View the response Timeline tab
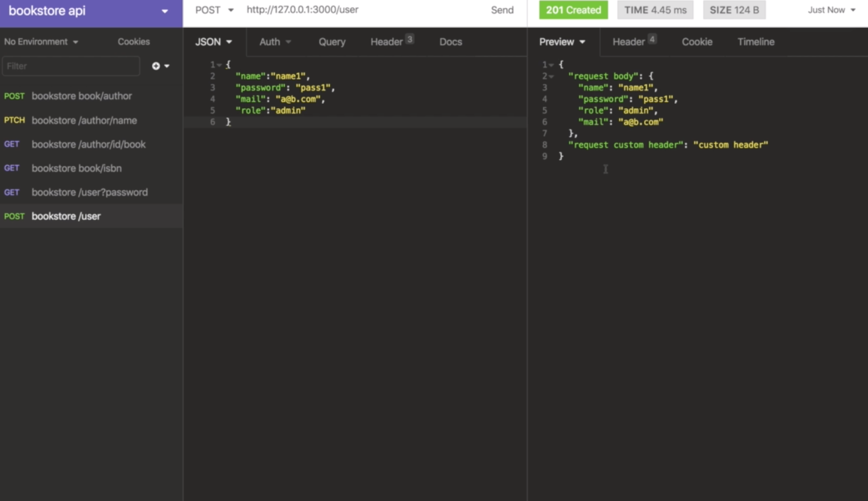Screen dimensions: 868x501 [755, 41]
